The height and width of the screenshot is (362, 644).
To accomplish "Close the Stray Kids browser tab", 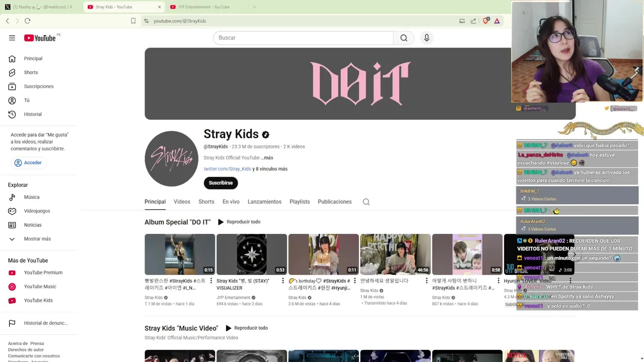I will click(x=159, y=7).
